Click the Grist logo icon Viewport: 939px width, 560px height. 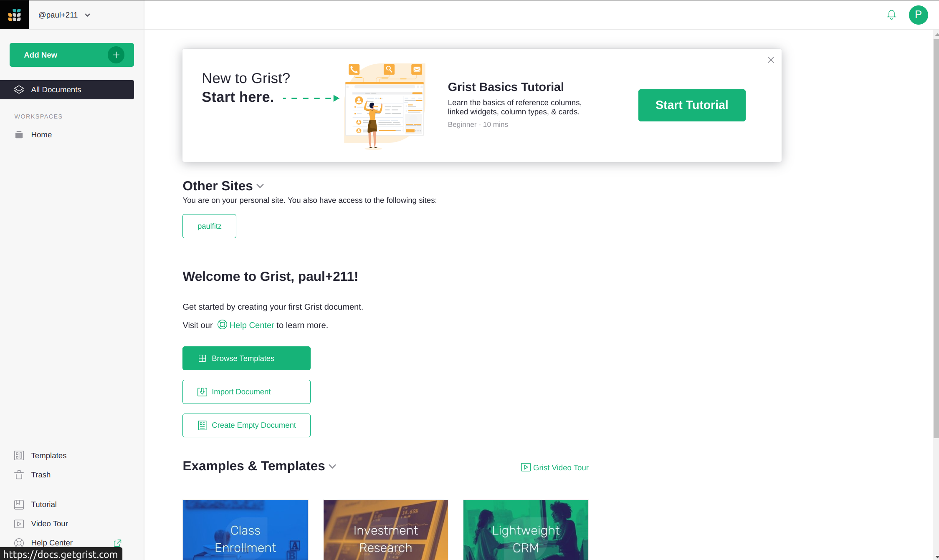(x=14, y=15)
